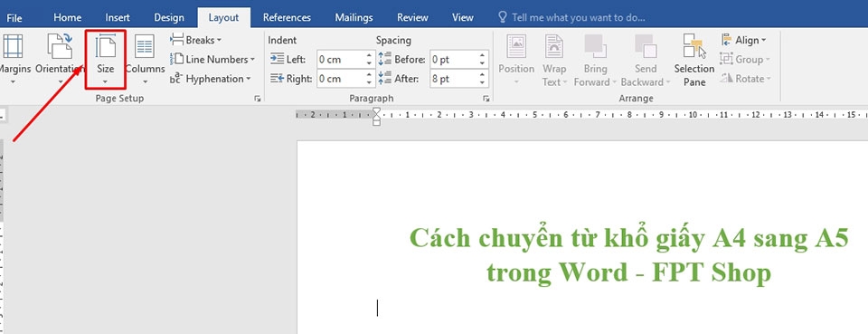The width and height of the screenshot is (868, 334).
Task: Open the Group dropdown
Action: (745, 59)
